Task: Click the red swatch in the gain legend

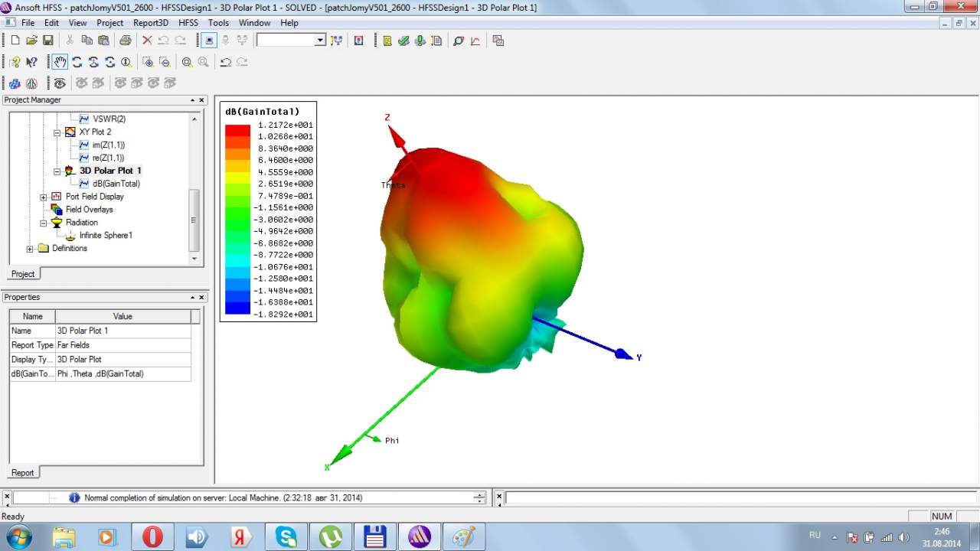Action: point(237,131)
